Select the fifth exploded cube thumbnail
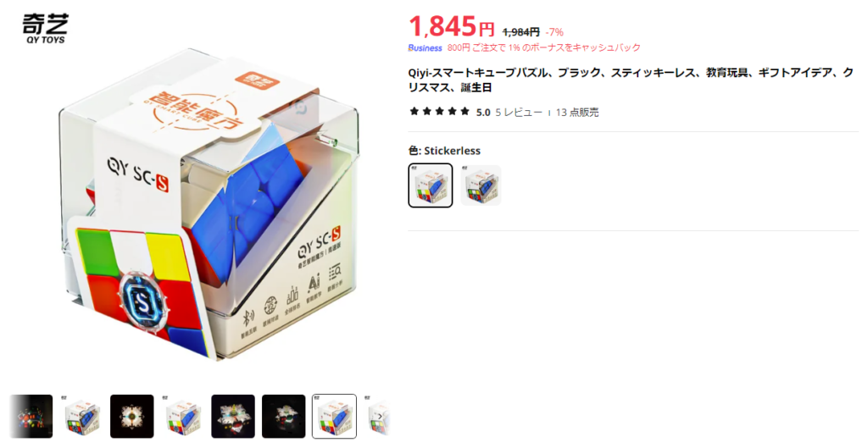The height and width of the screenshot is (448, 868). click(233, 417)
